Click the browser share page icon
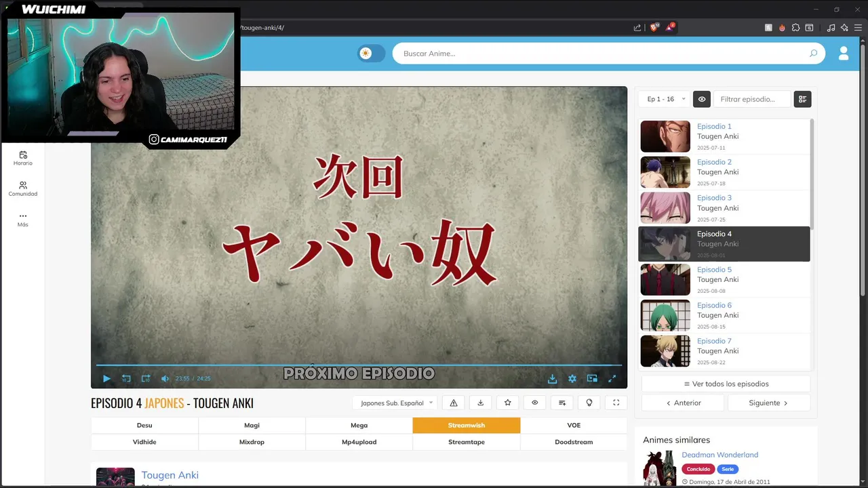 637,28
